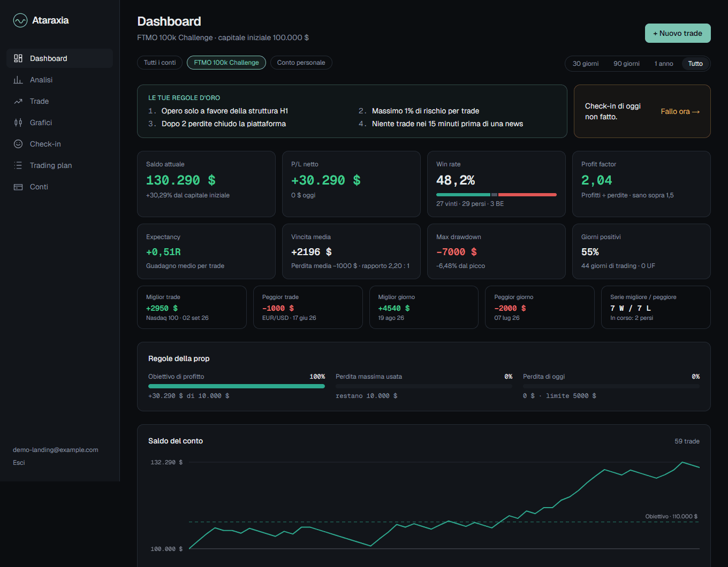Click the Obiettivo di profitto progress bar

(237, 386)
